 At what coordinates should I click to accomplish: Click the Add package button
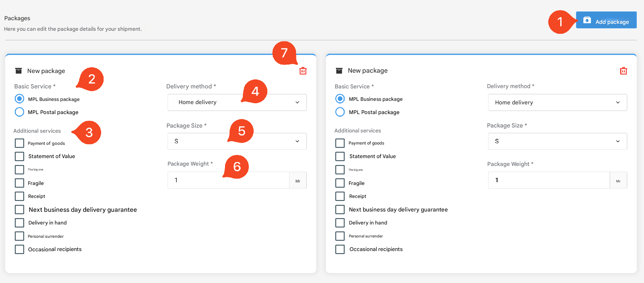[x=606, y=20]
